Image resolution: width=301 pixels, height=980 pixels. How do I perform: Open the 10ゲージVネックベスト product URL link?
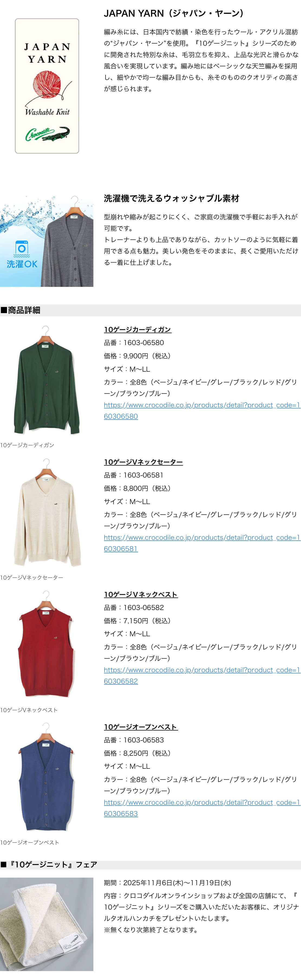coord(202,675)
